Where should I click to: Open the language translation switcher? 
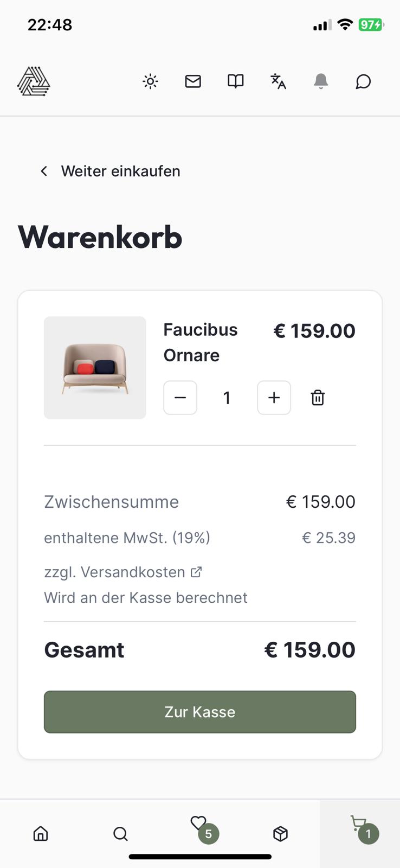point(278,81)
